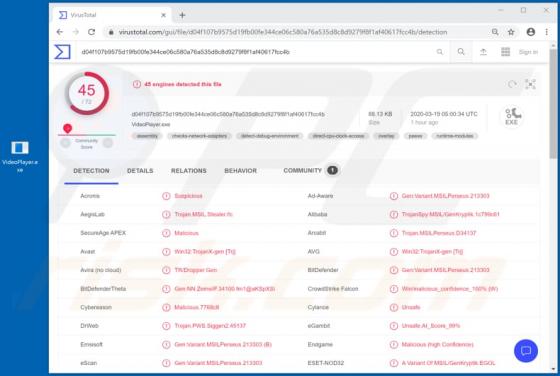560x376 pixels.
Task: Click the Avast detection result
Action: pyautogui.click(x=205, y=252)
